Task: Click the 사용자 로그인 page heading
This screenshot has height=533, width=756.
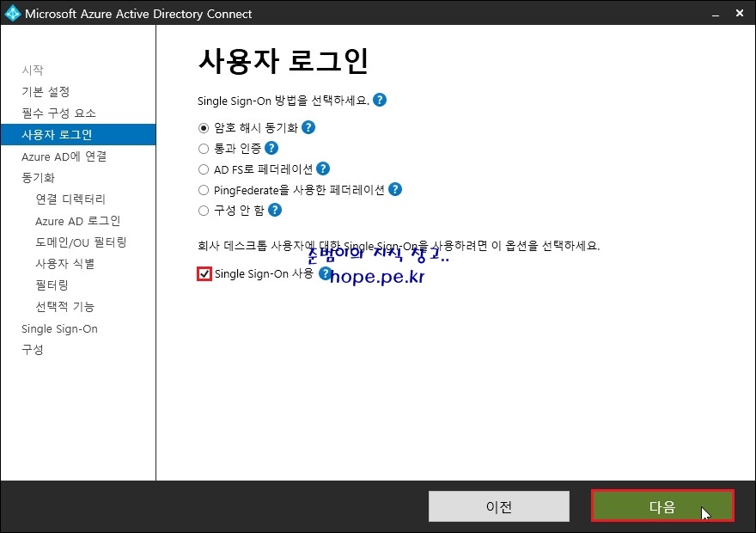Action: (283, 61)
